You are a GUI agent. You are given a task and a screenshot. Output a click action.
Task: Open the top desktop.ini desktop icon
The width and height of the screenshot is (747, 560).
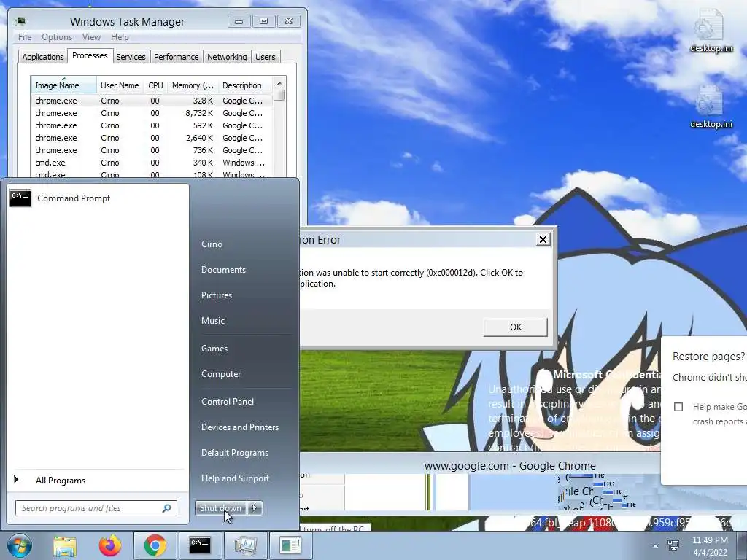pyautogui.click(x=711, y=31)
